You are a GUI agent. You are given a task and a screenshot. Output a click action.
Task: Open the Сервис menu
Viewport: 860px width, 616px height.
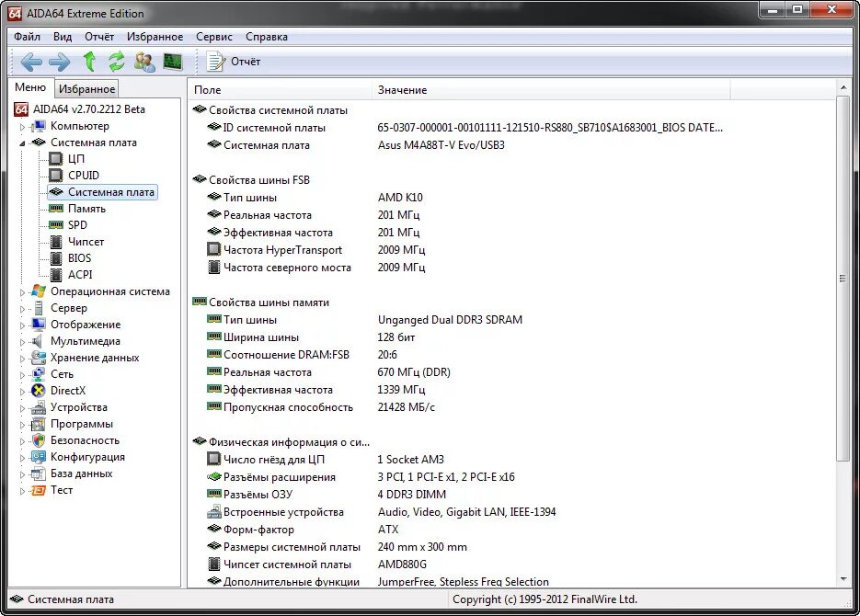[x=214, y=37]
